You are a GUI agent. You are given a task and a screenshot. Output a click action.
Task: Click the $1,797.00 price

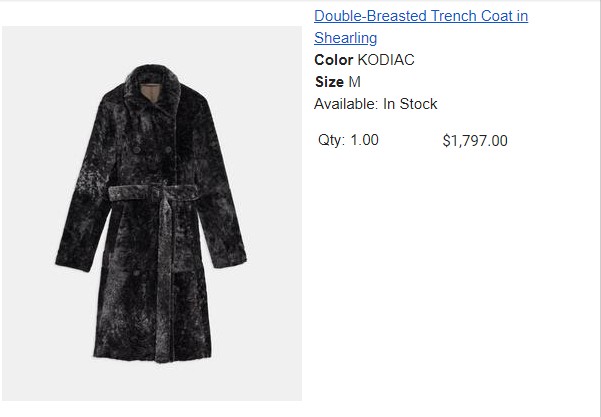(474, 141)
